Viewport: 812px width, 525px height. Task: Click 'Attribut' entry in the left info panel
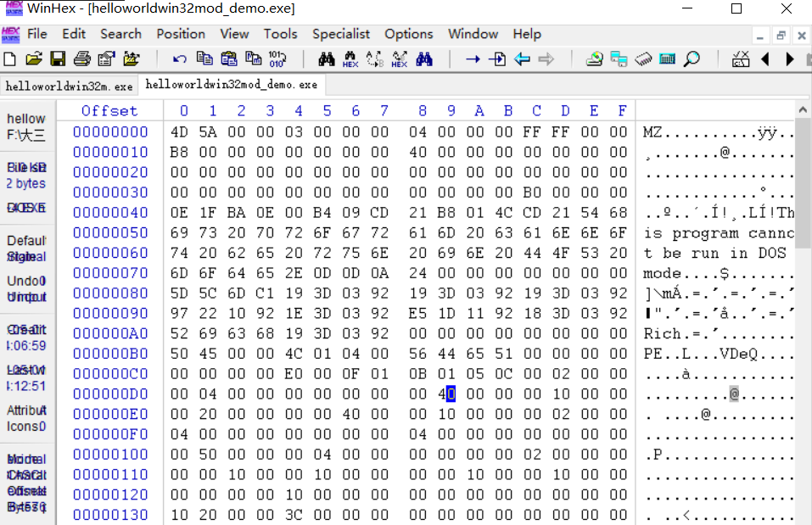(26, 411)
